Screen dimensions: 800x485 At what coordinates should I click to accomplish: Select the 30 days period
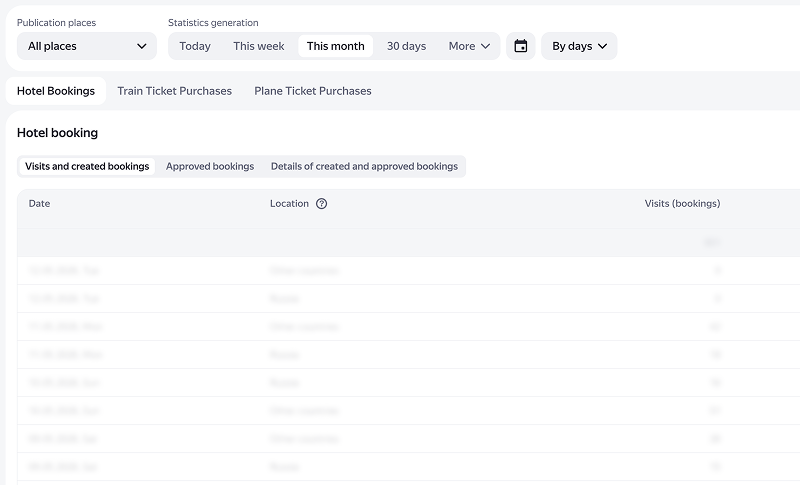click(x=406, y=46)
